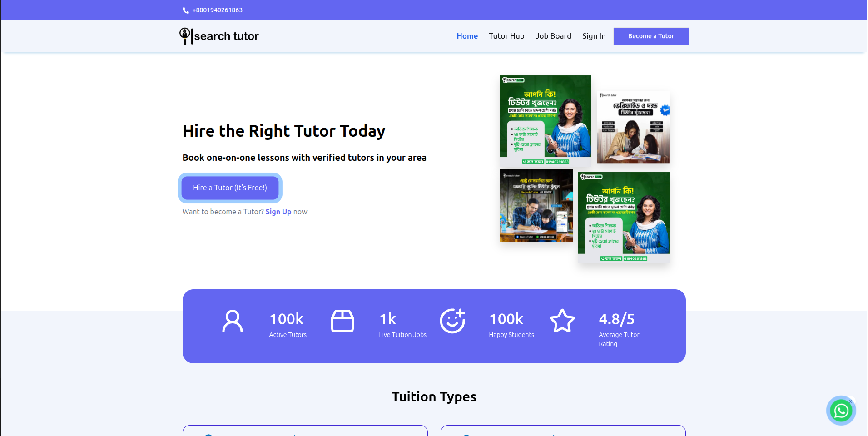Click the left Tuition Types card
The width and height of the screenshot is (868, 436).
pyautogui.click(x=305, y=431)
